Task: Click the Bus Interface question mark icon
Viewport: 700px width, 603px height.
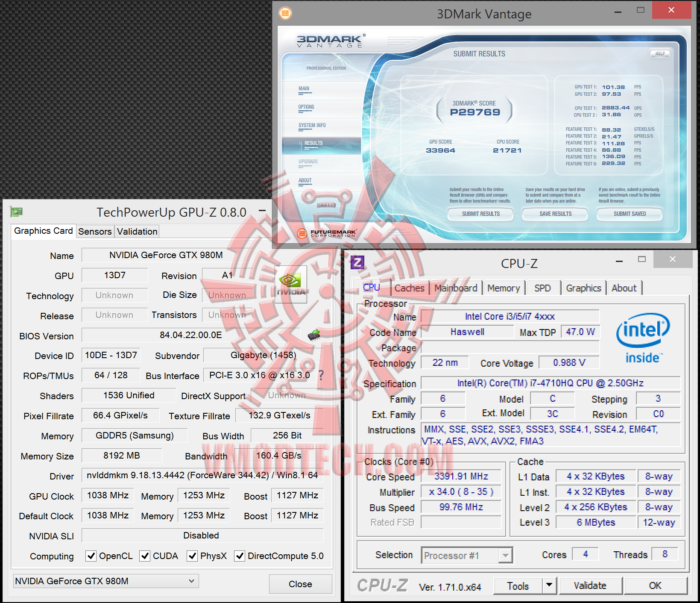Action: [321, 375]
